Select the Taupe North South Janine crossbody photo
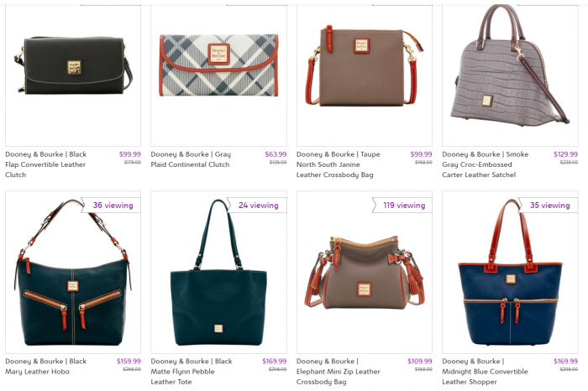 tap(364, 65)
